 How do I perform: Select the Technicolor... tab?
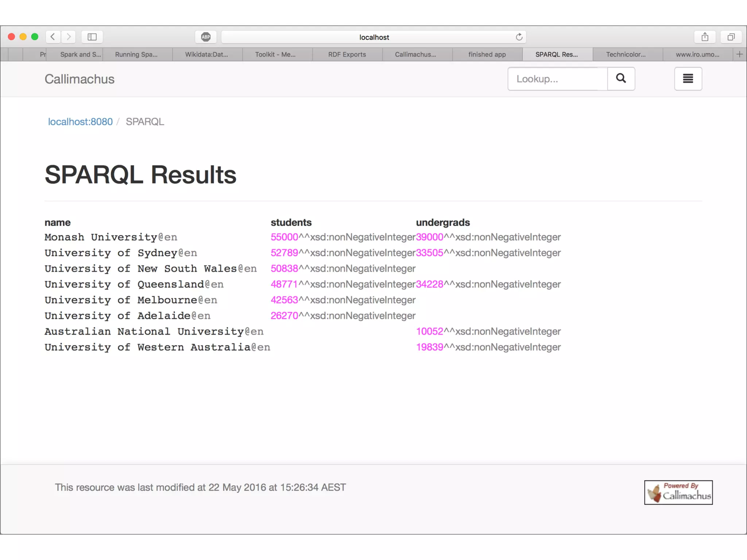click(626, 54)
